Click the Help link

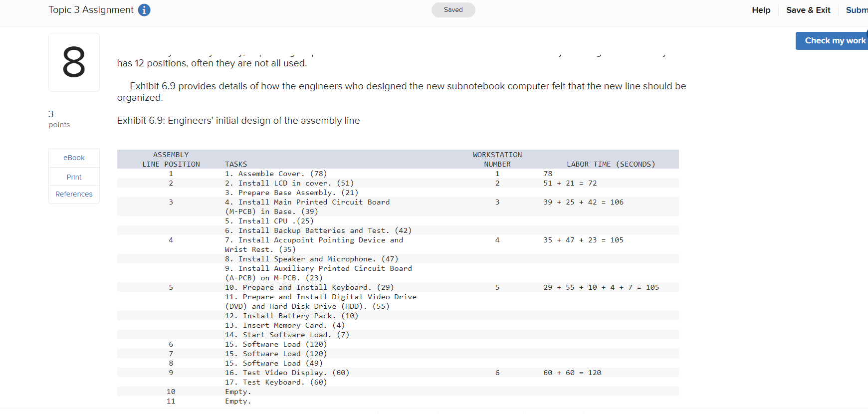761,10
